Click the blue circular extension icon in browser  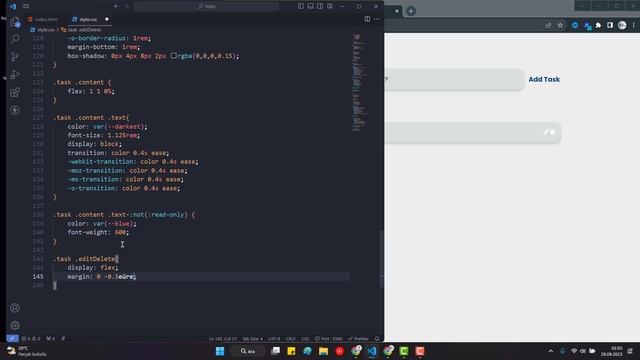(x=575, y=25)
